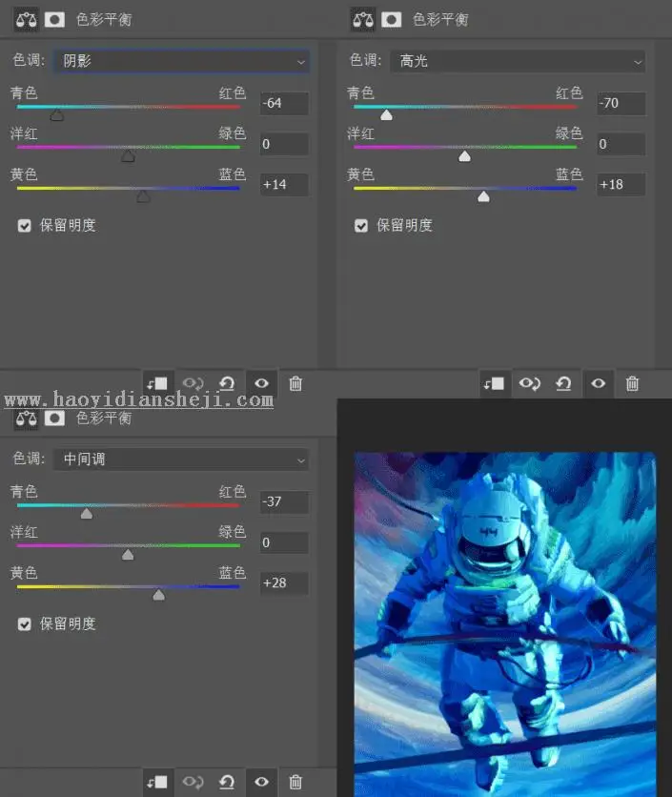Toggle layer visibility eye in midtones panel
The width and height of the screenshot is (672, 797).
(262, 782)
